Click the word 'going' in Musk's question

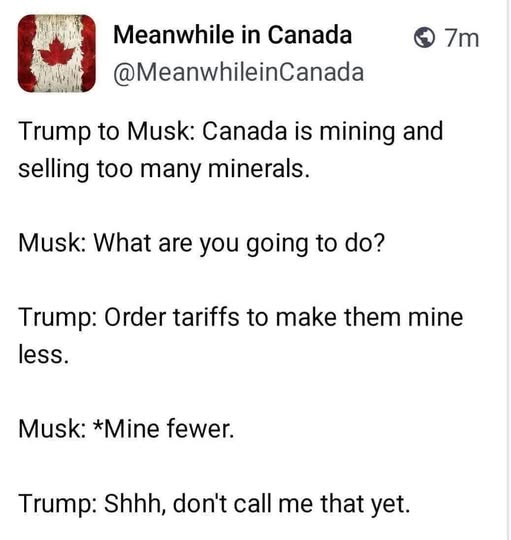click(x=278, y=245)
